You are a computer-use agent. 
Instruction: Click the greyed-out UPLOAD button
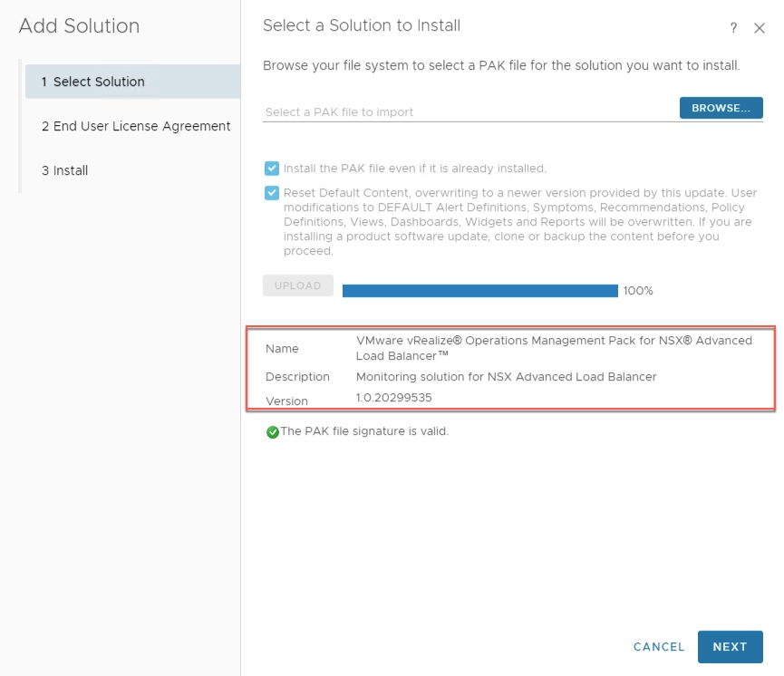[x=298, y=285]
